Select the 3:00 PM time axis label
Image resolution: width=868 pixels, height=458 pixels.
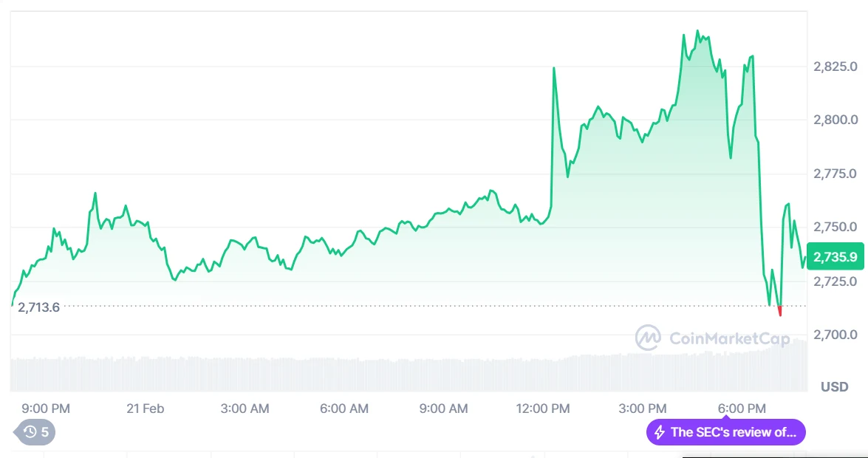pos(643,409)
